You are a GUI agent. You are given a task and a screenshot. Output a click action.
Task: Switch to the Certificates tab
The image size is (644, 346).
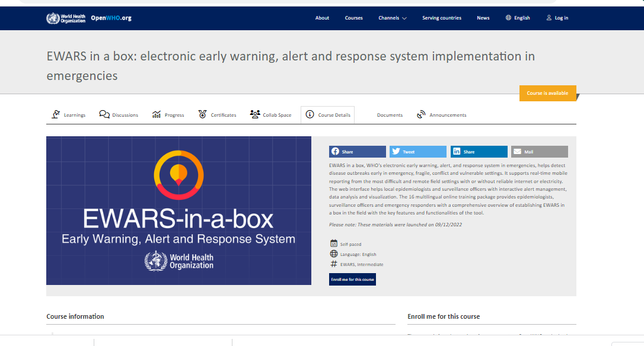[x=217, y=115]
